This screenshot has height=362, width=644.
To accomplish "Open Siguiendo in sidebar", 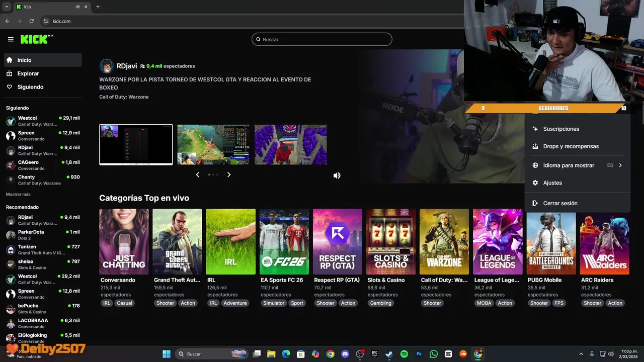I will [43, 87].
